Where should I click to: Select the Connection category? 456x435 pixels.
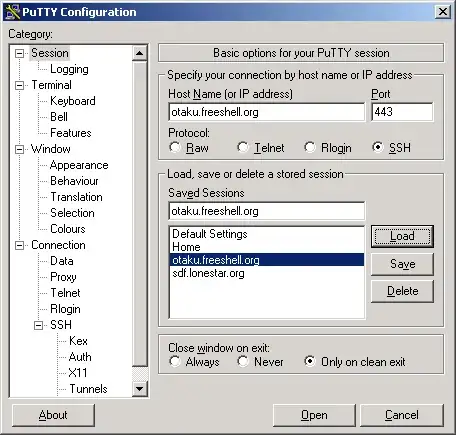click(58, 245)
